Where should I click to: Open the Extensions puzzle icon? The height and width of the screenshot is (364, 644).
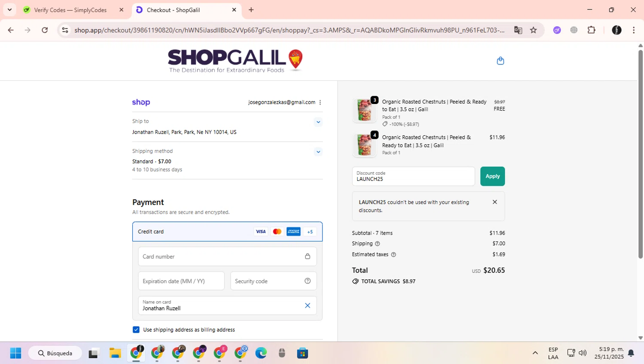(591, 30)
